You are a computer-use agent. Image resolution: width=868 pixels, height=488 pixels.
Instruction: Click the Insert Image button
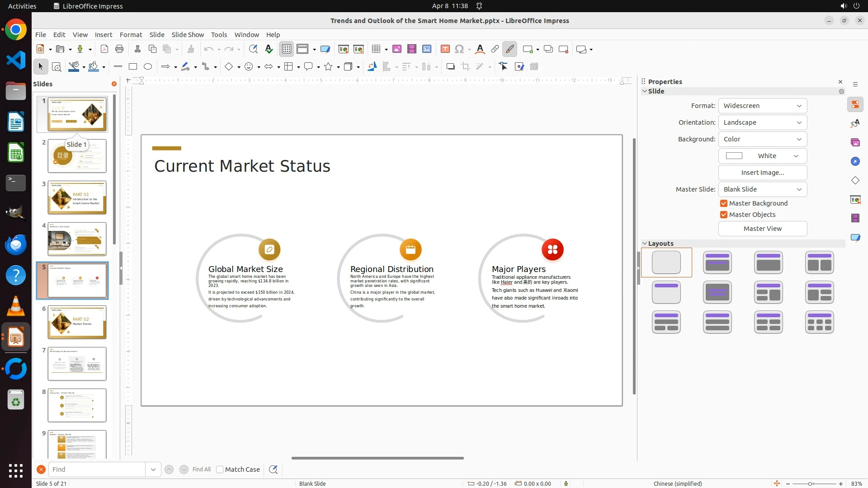pos(762,173)
